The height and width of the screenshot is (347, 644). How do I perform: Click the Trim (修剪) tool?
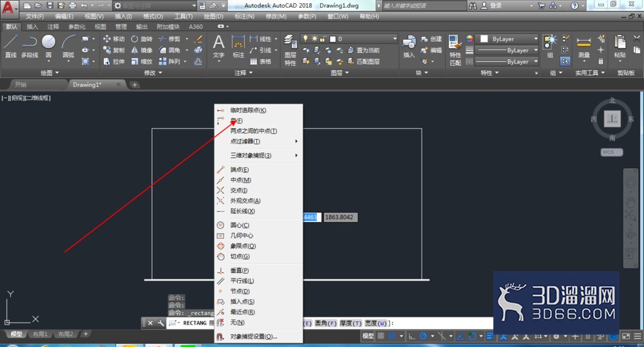[169, 39]
